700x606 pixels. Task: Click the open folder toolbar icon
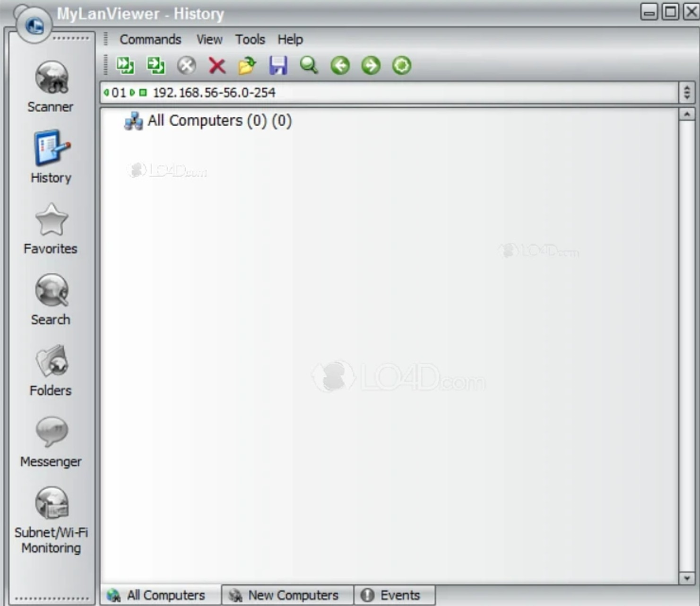tap(247, 65)
